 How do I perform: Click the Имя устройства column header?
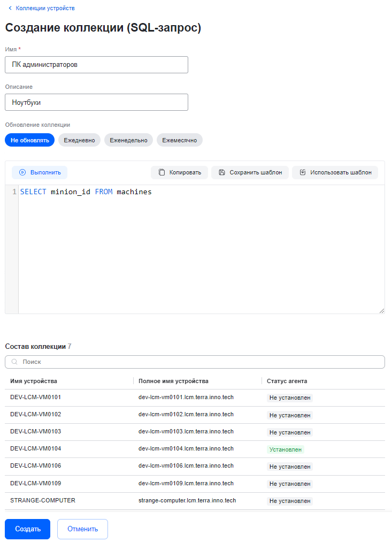click(34, 381)
